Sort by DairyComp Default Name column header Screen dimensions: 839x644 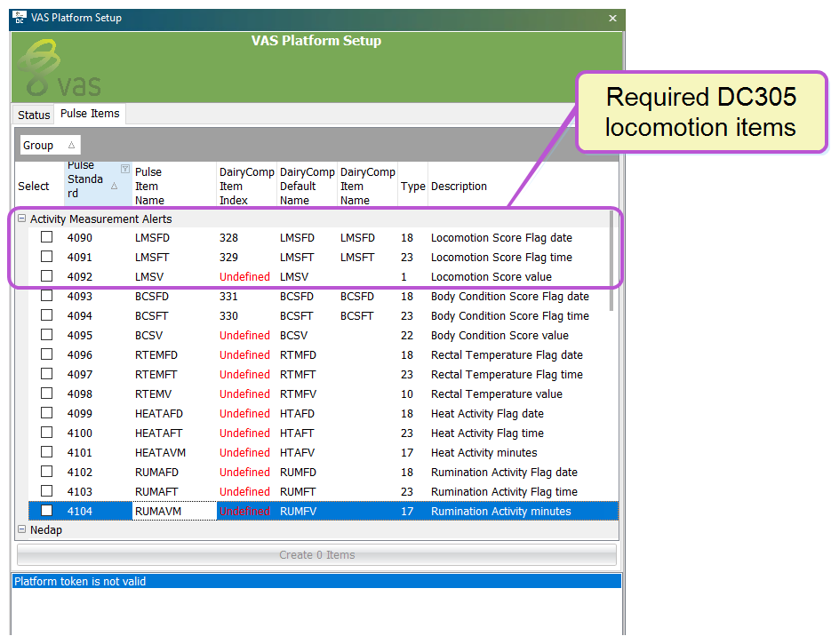(308, 186)
